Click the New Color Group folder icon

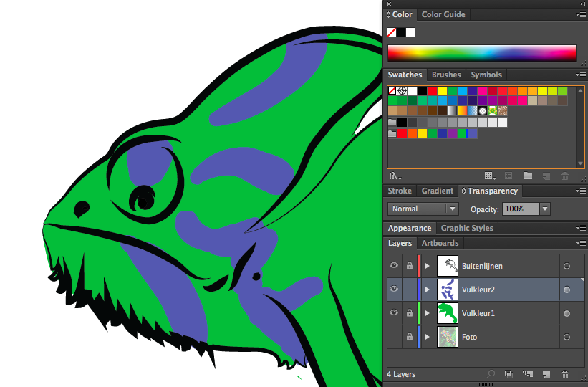(528, 176)
